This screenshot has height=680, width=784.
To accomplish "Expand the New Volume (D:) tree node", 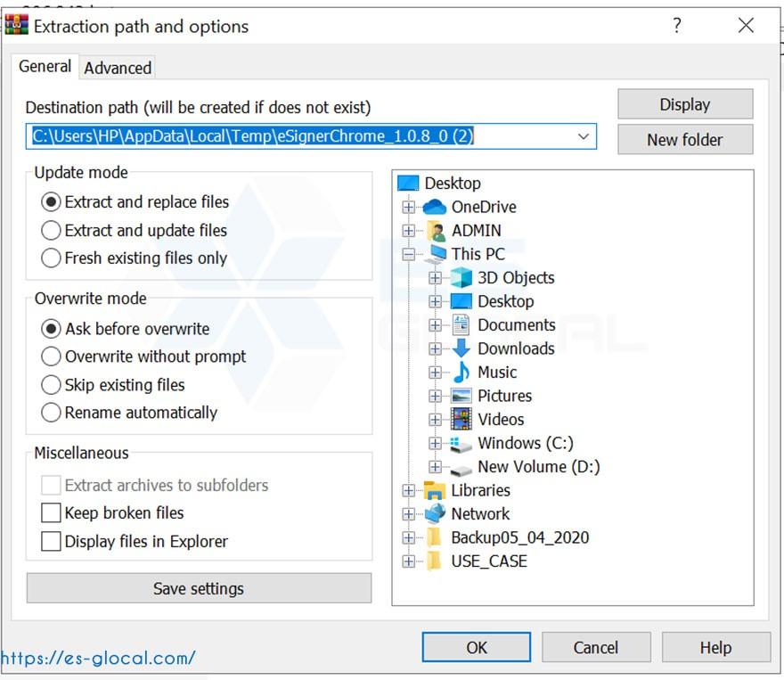I will click(435, 467).
